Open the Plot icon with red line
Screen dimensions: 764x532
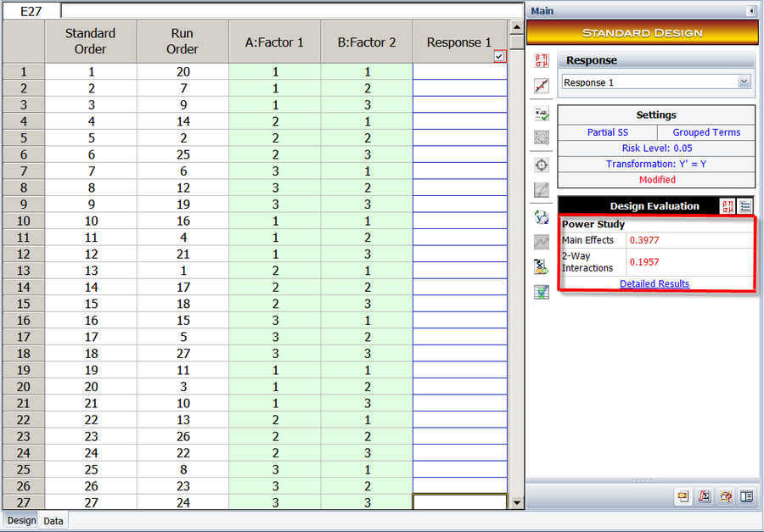[x=541, y=86]
